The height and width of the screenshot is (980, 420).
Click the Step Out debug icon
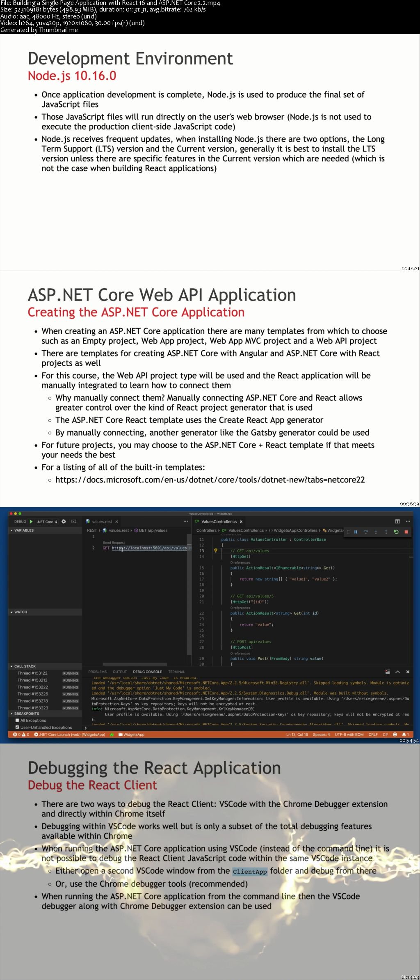coord(386,532)
